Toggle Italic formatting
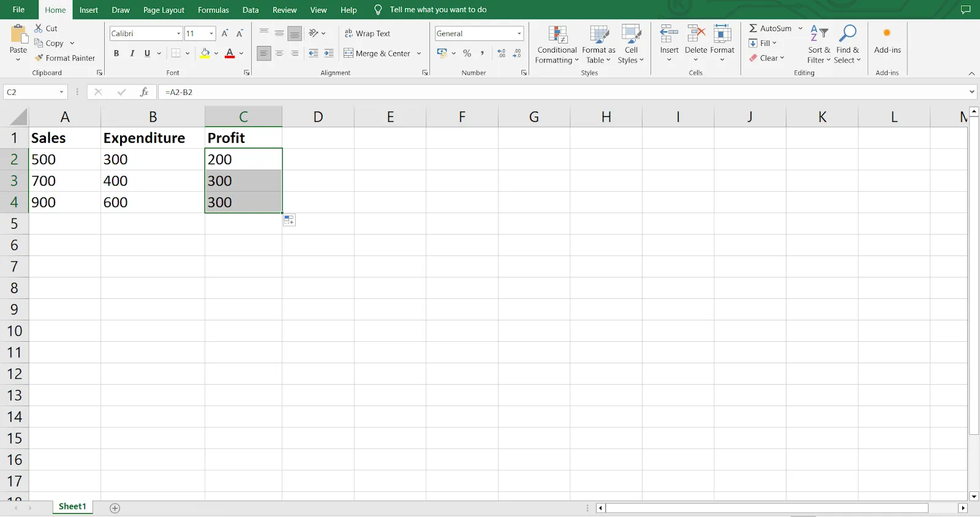The width and height of the screenshot is (980, 517). (x=132, y=53)
